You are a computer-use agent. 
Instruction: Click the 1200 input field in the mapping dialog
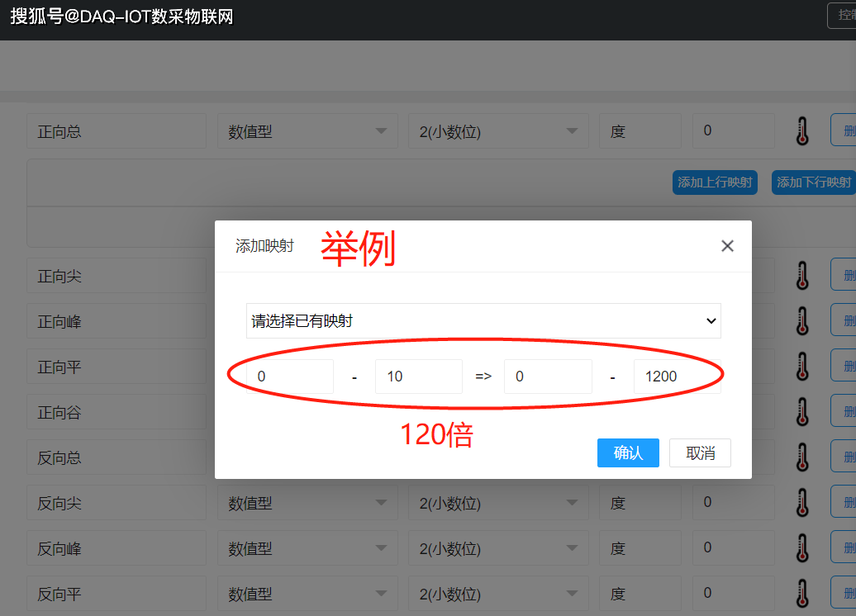coord(678,376)
